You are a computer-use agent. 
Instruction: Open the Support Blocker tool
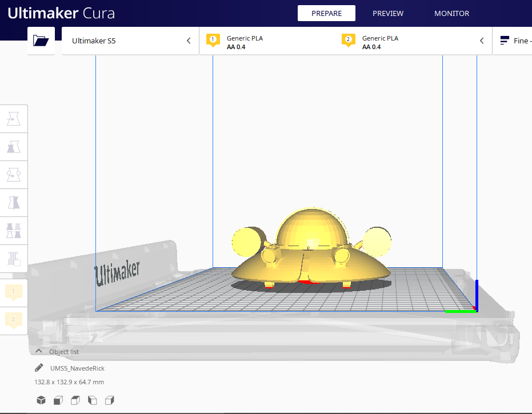tap(14, 259)
